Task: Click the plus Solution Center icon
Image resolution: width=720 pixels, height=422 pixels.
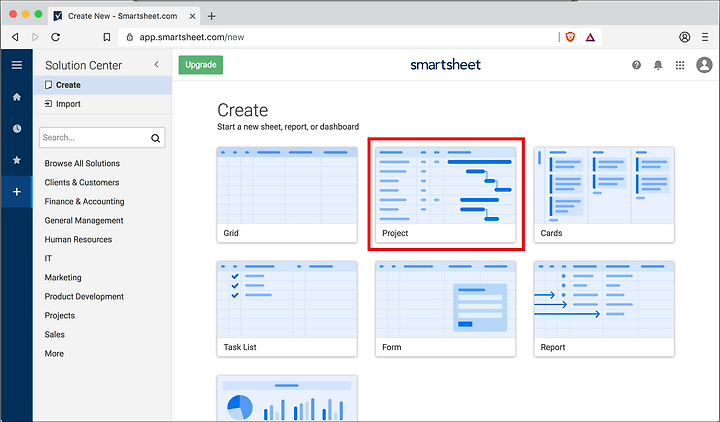Action: [x=17, y=192]
